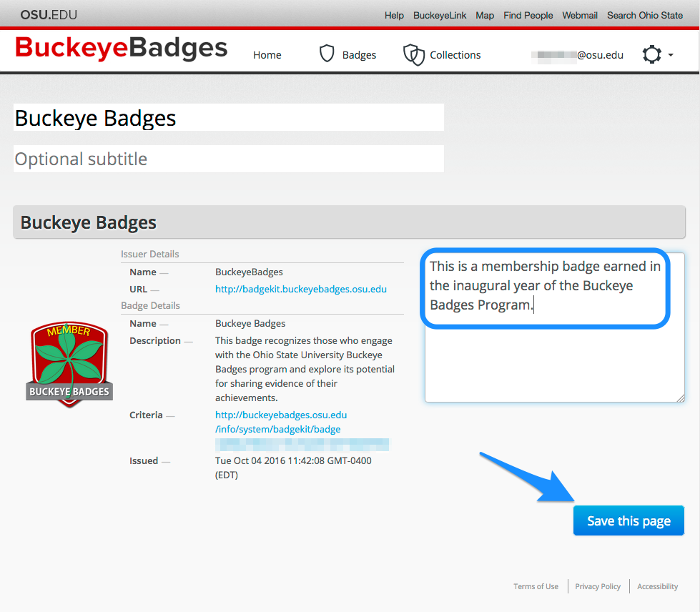Open the Collections menu item
Screen dimensions: 700x612
click(x=455, y=55)
